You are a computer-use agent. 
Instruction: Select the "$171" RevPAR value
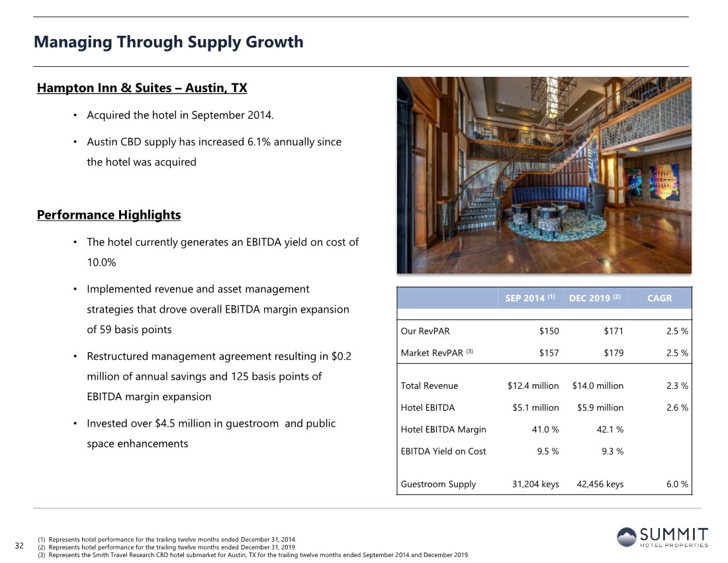coord(614,331)
